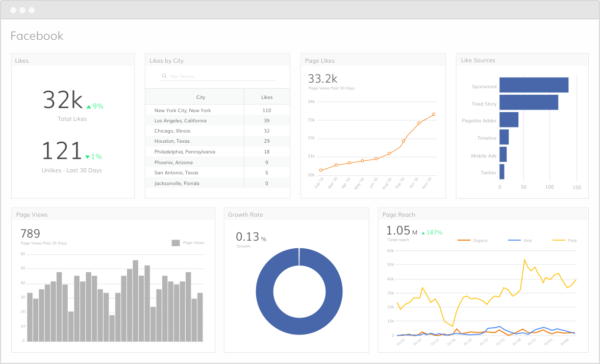Toggle the Organic legend in Page Reach
The image size is (600, 364).
(x=473, y=241)
